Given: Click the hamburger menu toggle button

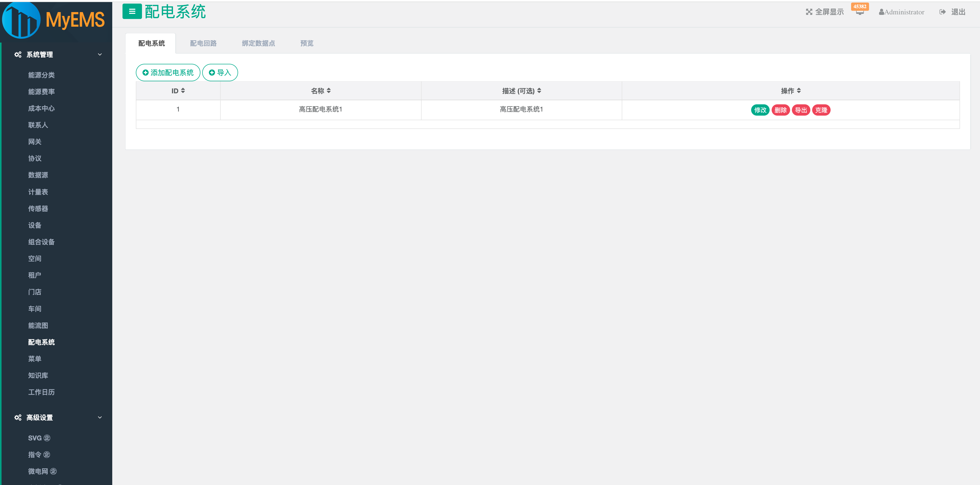Looking at the screenshot, I should click(x=132, y=12).
